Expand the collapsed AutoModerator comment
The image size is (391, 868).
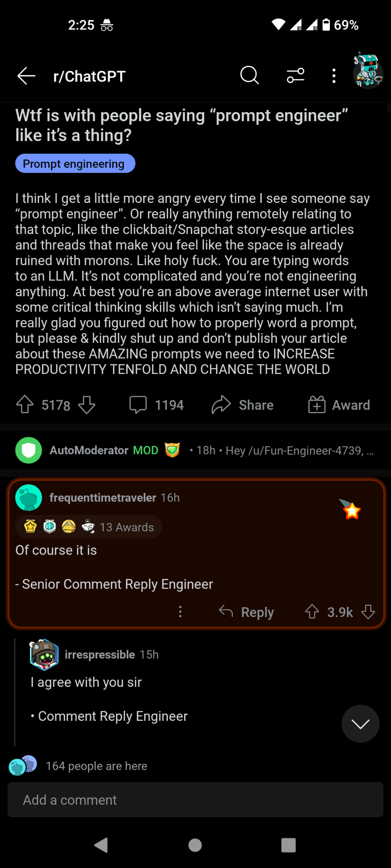pos(195,450)
